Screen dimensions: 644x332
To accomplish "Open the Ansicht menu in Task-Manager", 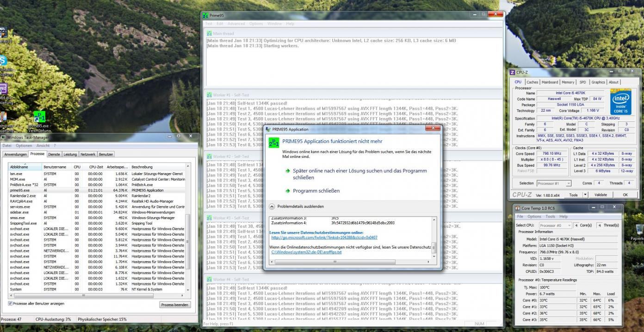I will [x=43, y=146].
